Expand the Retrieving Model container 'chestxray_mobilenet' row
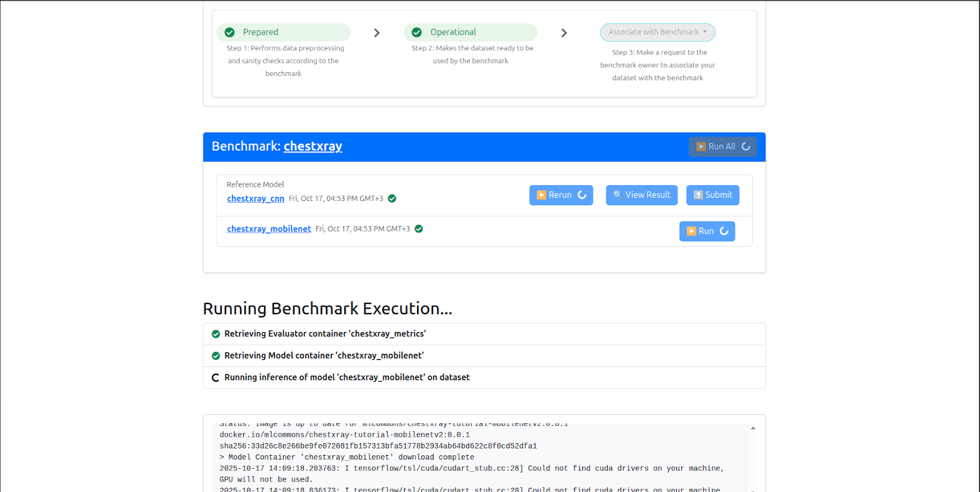Screen dimensions: 980x492 [x=484, y=356]
